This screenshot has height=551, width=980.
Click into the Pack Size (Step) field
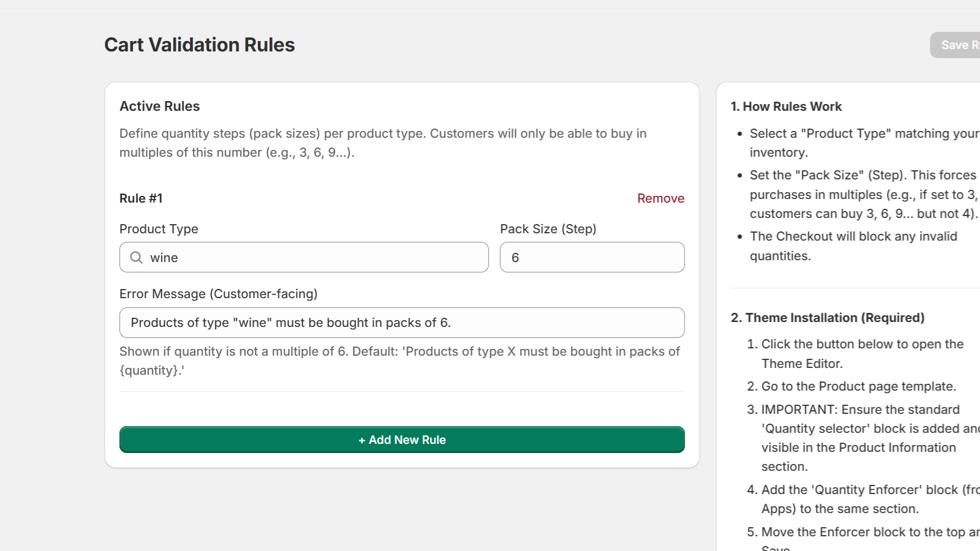click(592, 258)
